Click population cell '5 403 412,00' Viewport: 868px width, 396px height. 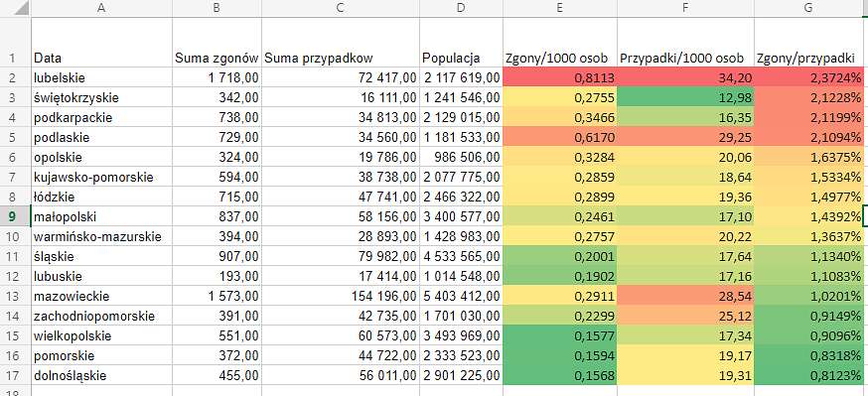(461, 296)
